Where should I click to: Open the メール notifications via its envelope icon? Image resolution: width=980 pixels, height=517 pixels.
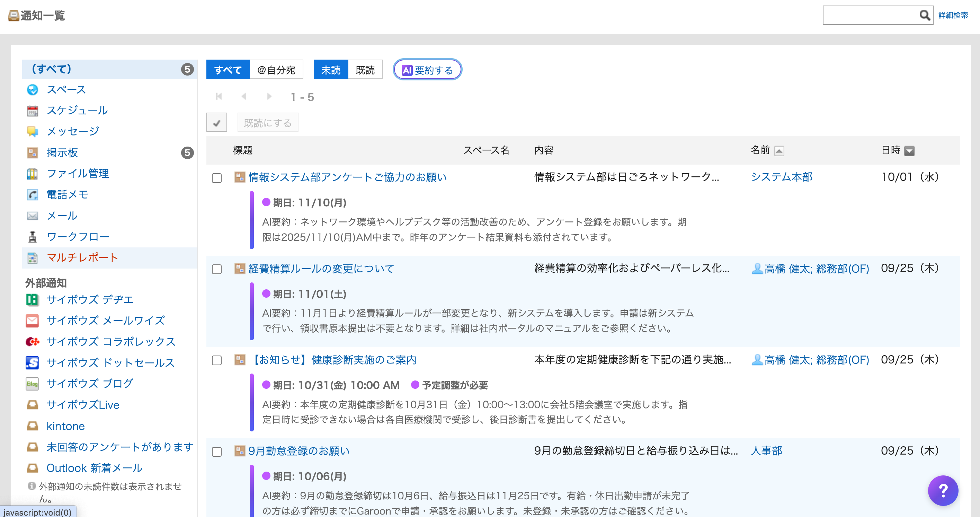[x=32, y=216]
